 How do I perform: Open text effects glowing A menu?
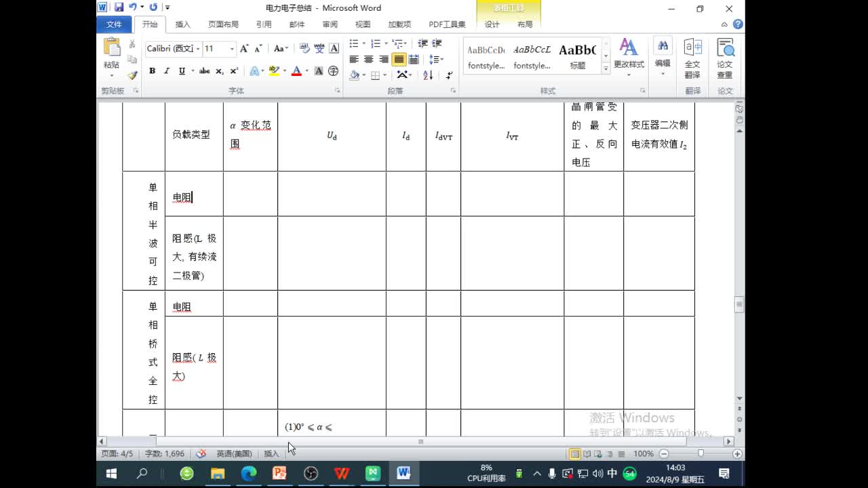pyautogui.click(x=255, y=71)
